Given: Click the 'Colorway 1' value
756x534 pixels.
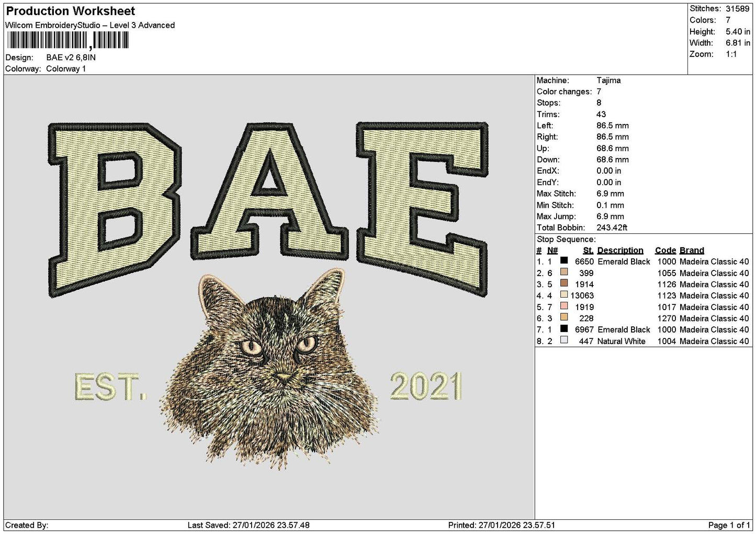Looking at the screenshot, I should [x=66, y=69].
